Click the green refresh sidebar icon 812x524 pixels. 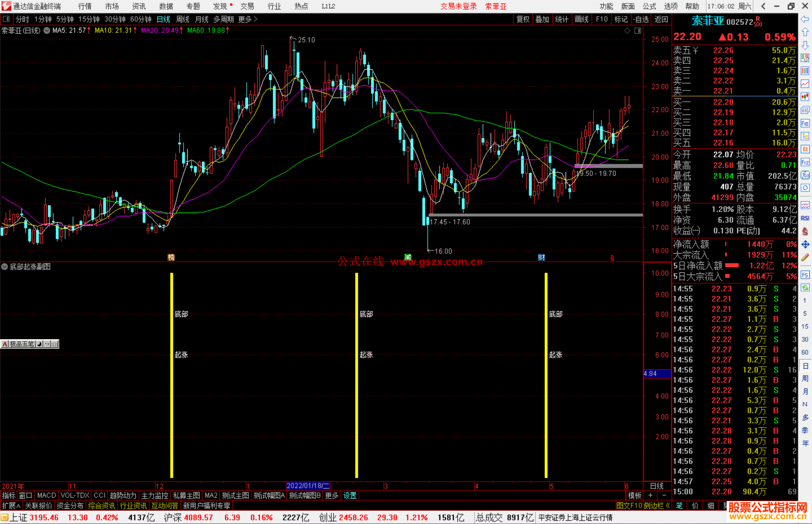[x=805, y=288]
